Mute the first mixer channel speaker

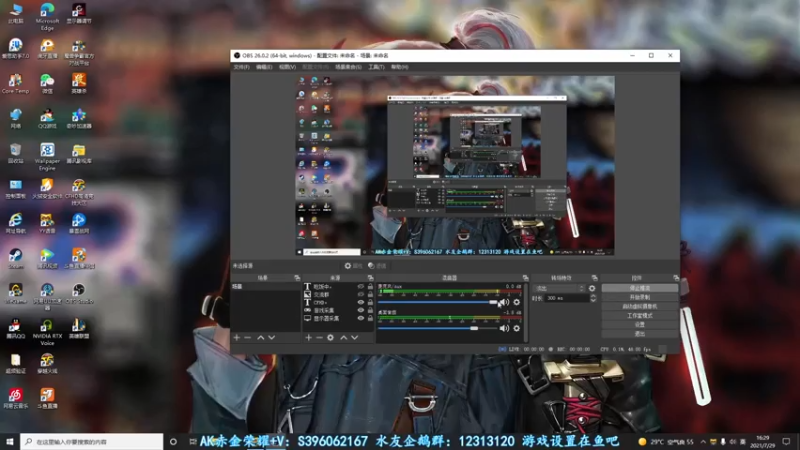[505, 302]
